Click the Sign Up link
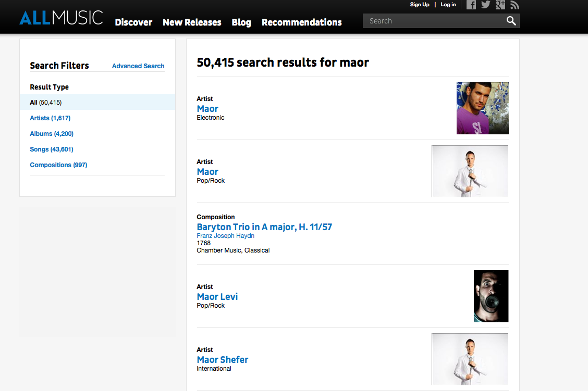588x391 pixels. [x=420, y=5]
